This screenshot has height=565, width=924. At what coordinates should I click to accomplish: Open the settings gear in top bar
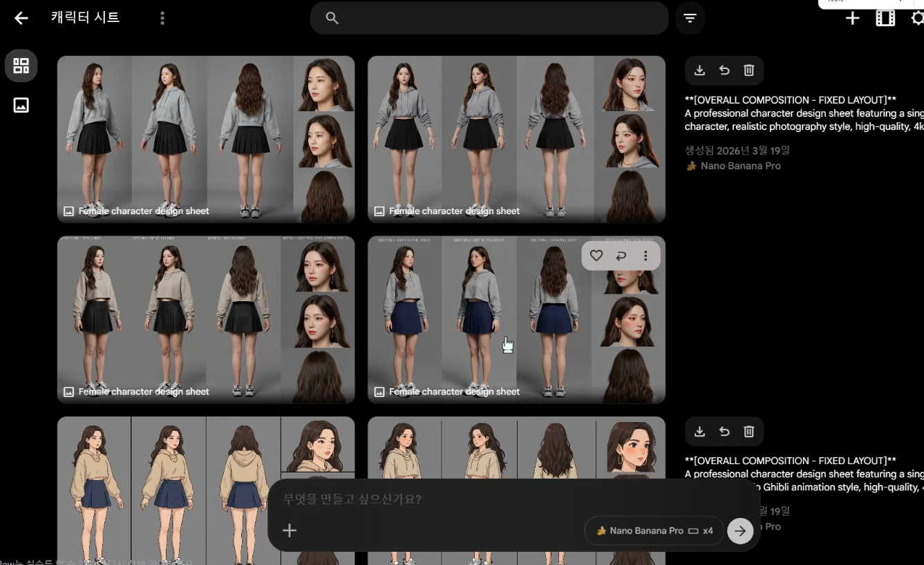click(x=917, y=19)
